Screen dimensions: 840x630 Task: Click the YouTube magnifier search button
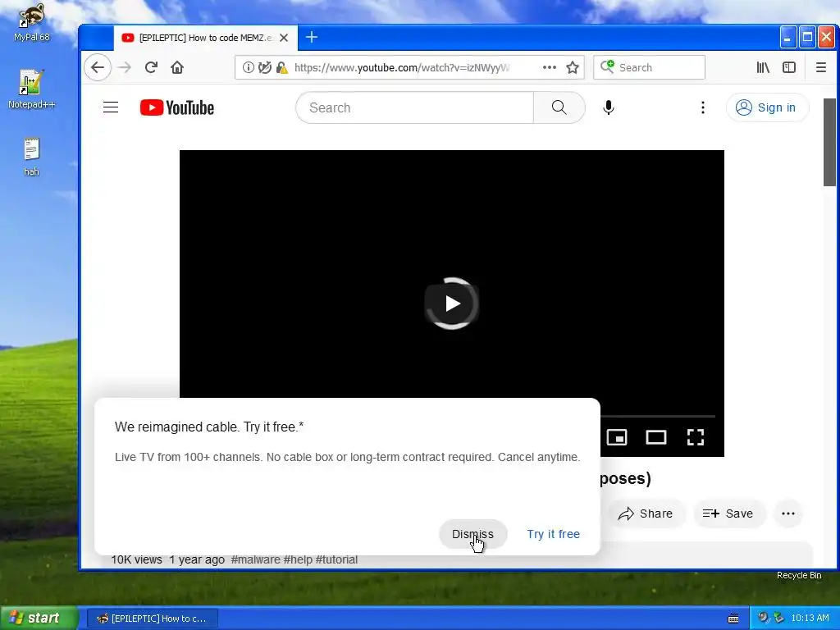[559, 107]
